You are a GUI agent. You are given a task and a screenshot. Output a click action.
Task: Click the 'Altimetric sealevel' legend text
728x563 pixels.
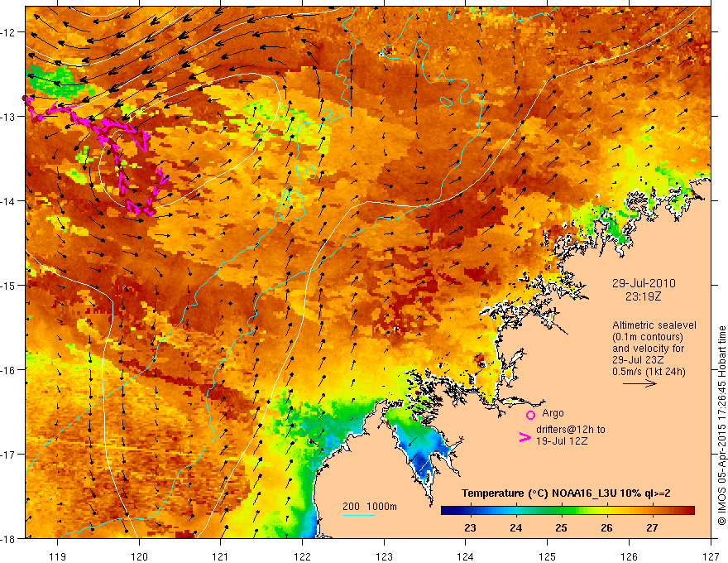pyautogui.click(x=654, y=325)
